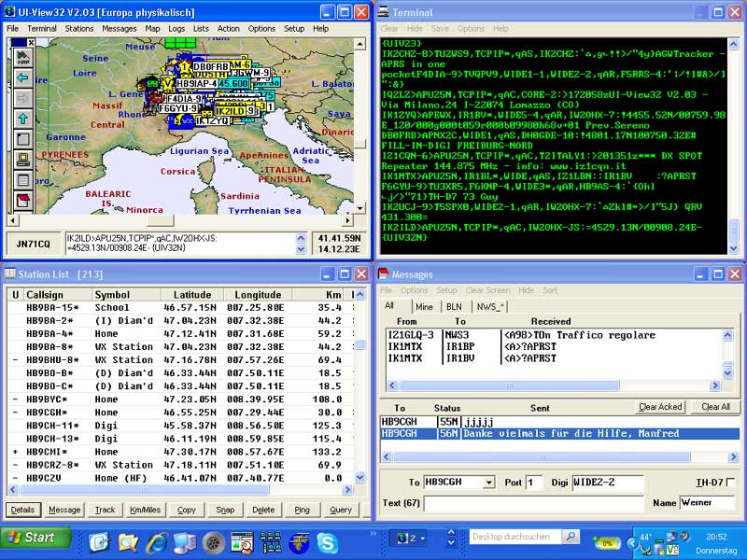Click the yellow computer icon in map toolbar

point(22,160)
